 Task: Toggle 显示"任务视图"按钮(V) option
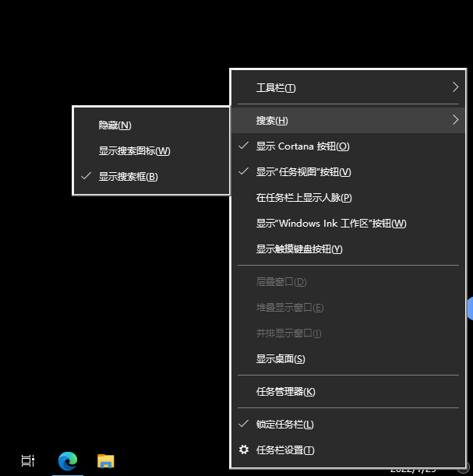point(348,172)
